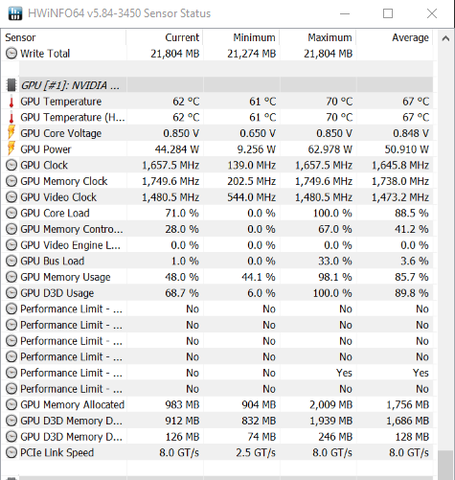This screenshot has height=480, width=455.
Task: Click the lightning bolt icon for GPU Core Voltage
Action: (x=11, y=133)
